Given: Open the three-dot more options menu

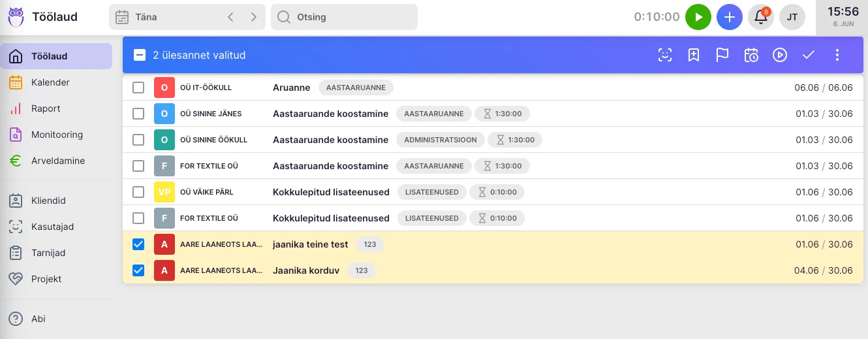Looking at the screenshot, I should (837, 55).
